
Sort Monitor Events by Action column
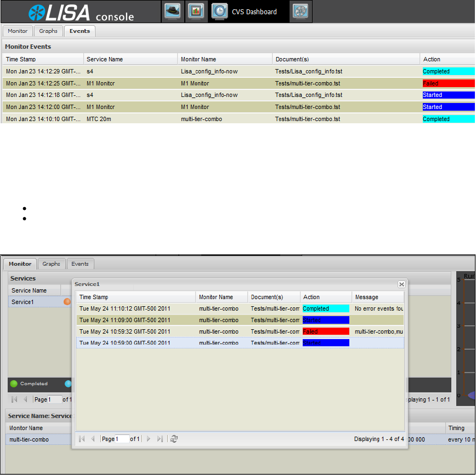448,59
